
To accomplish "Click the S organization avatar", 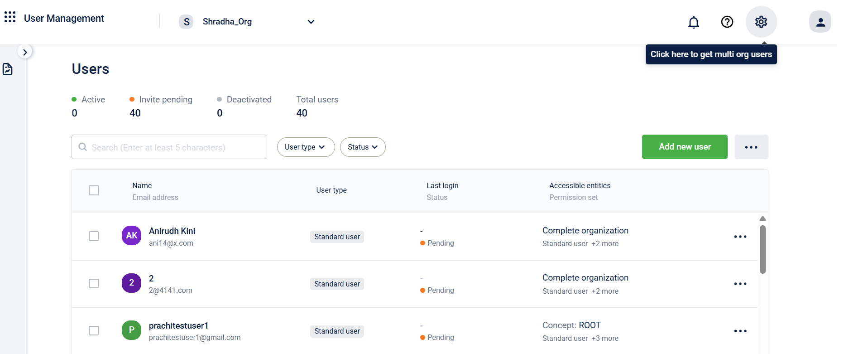I will [x=186, y=22].
